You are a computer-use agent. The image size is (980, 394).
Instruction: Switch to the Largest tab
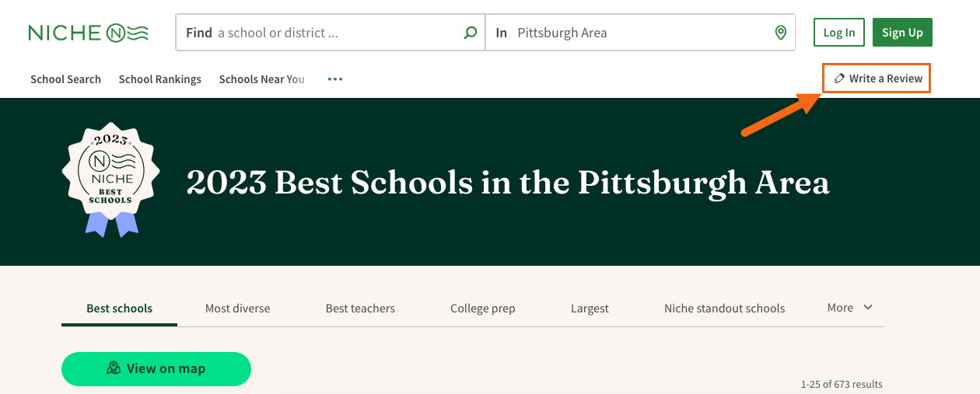coord(590,309)
